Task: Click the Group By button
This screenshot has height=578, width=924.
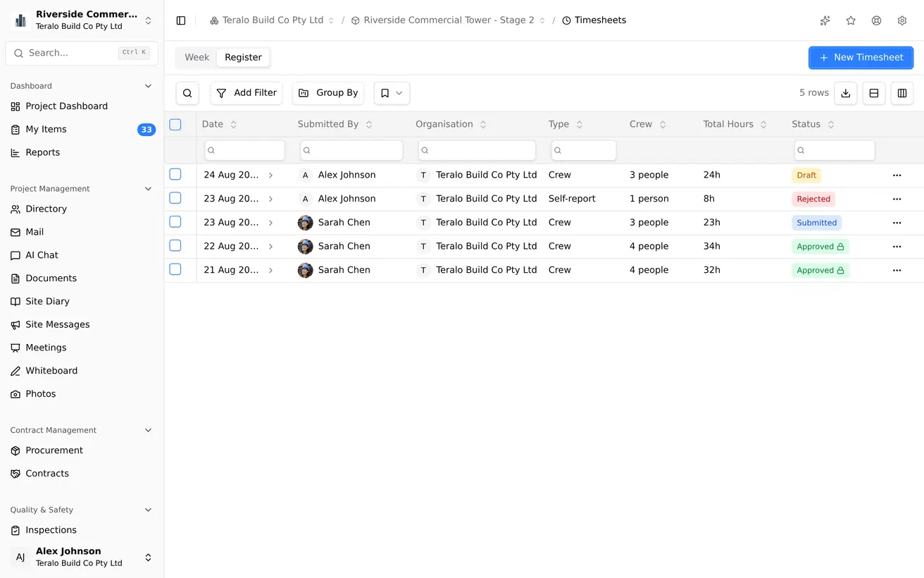Action: click(328, 93)
